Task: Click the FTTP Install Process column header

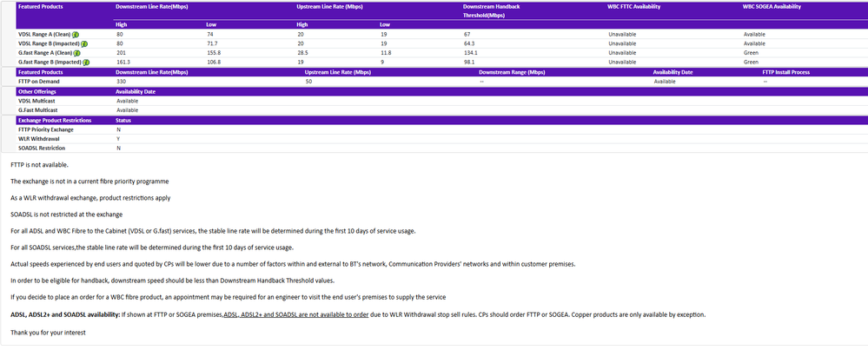Action: (792, 72)
